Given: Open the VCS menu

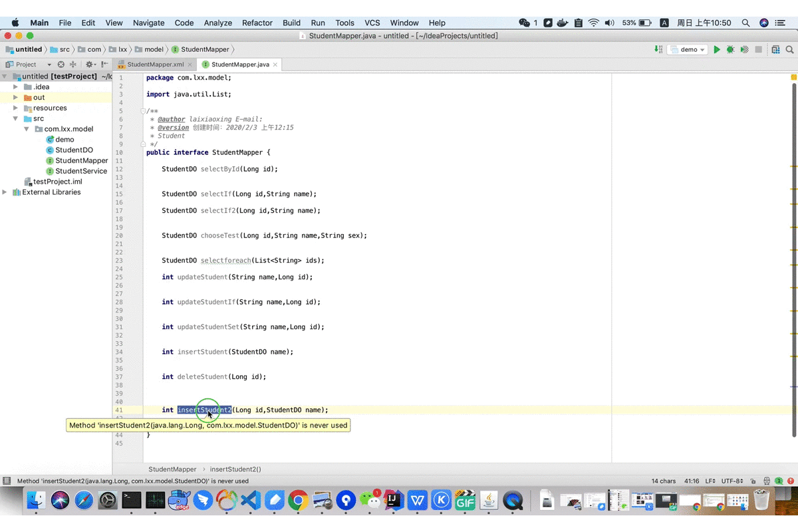Looking at the screenshot, I should point(372,23).
